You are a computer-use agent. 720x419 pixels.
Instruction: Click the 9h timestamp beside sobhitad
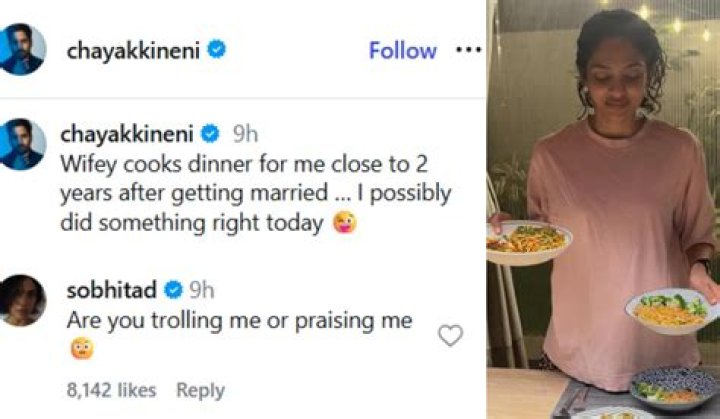point(202,290)
